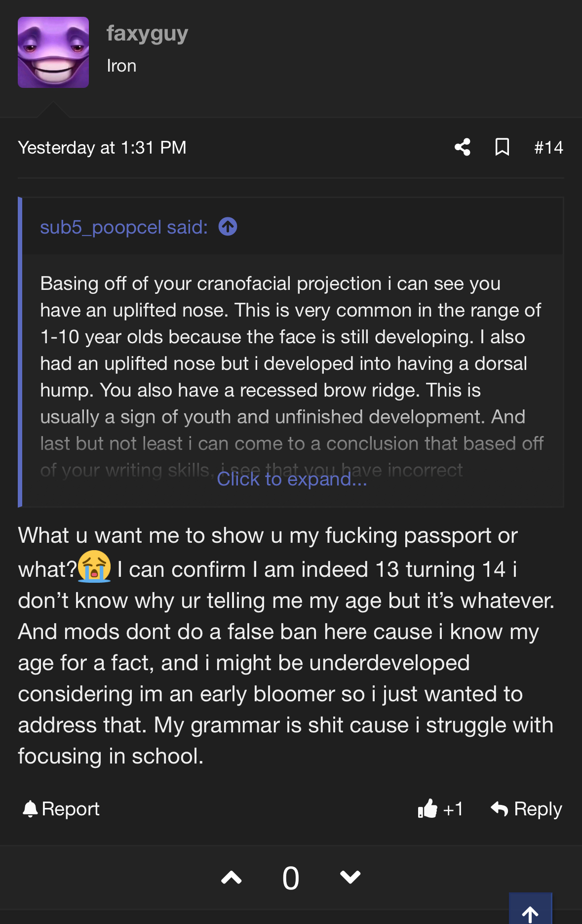Expand the quote with 'Click to expand...'

[x=292, y=479]
